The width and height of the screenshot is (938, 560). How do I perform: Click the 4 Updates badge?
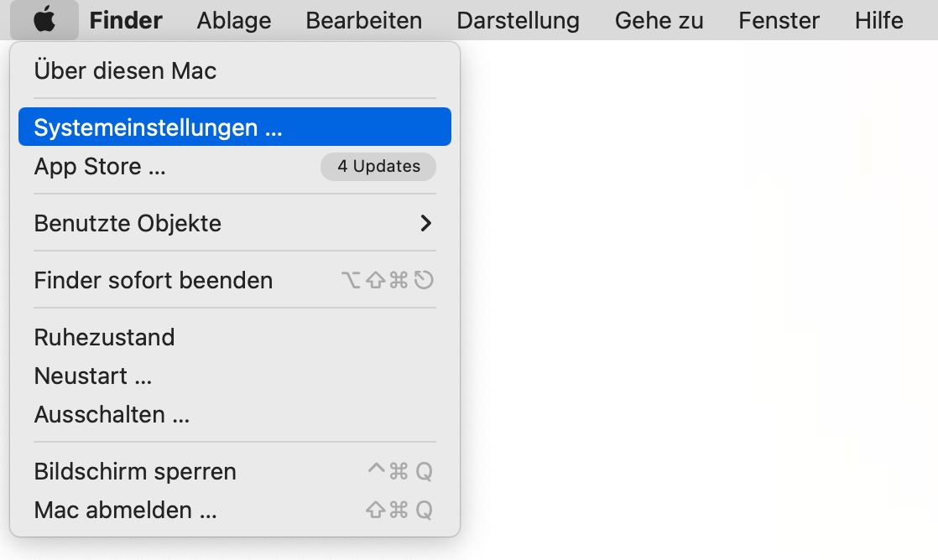(x=378, y=167)
